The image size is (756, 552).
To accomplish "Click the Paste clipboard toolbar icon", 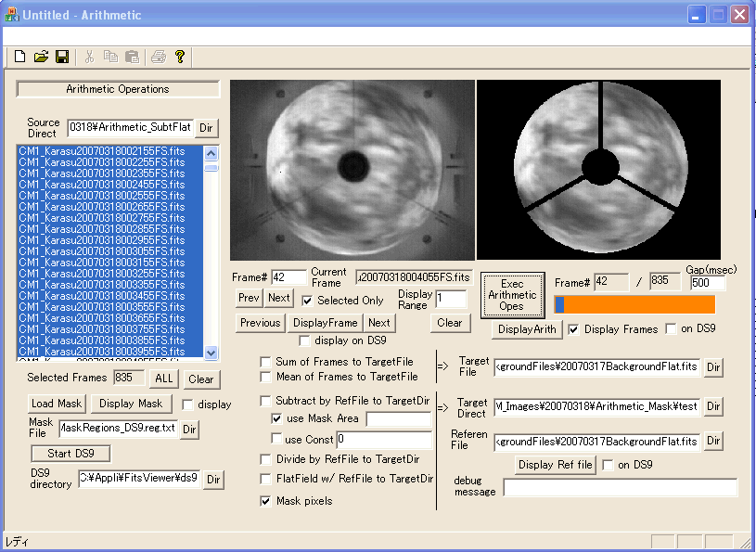I will click(x=132, y=57).
